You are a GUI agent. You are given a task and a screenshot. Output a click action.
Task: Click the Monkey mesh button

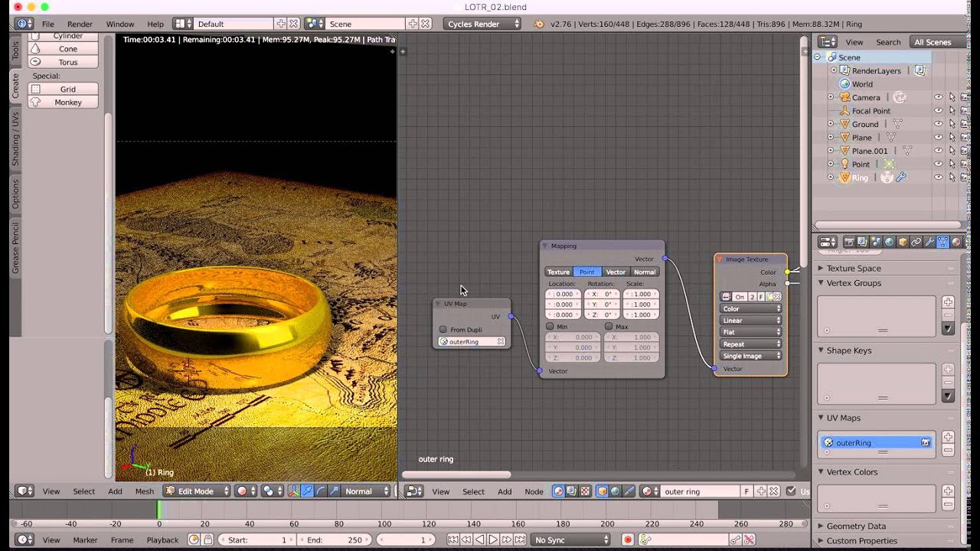coord(64,103)
